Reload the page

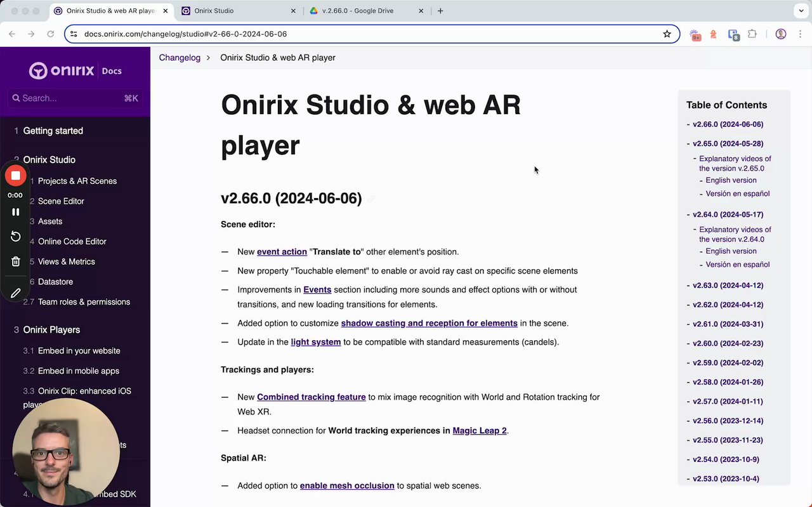click(x=51, y=34)
